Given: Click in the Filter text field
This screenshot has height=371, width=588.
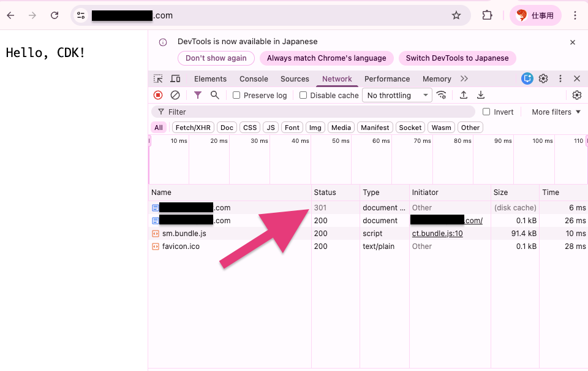Looking at the screenshot, I should [318, 112].
